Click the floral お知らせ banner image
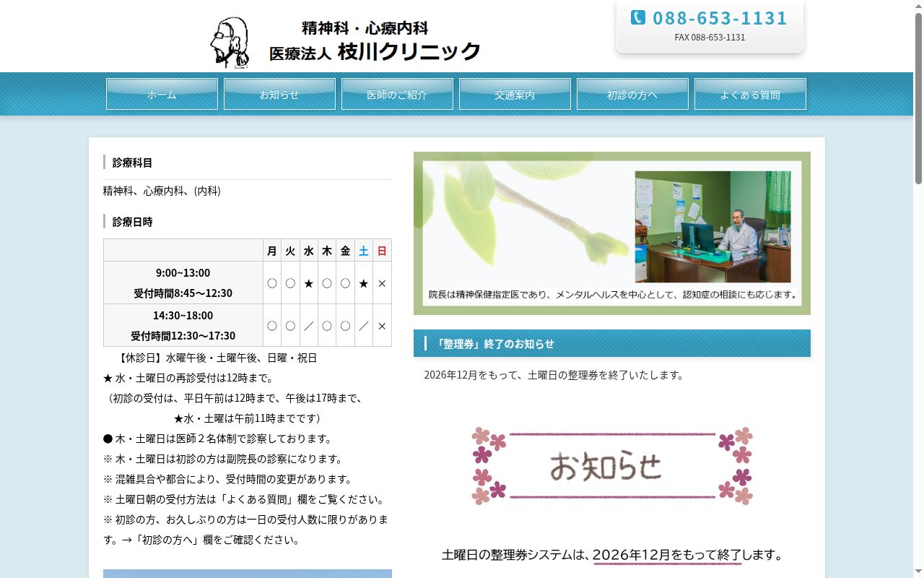This screenshot has height=578, width=924. tap(612, 466)
